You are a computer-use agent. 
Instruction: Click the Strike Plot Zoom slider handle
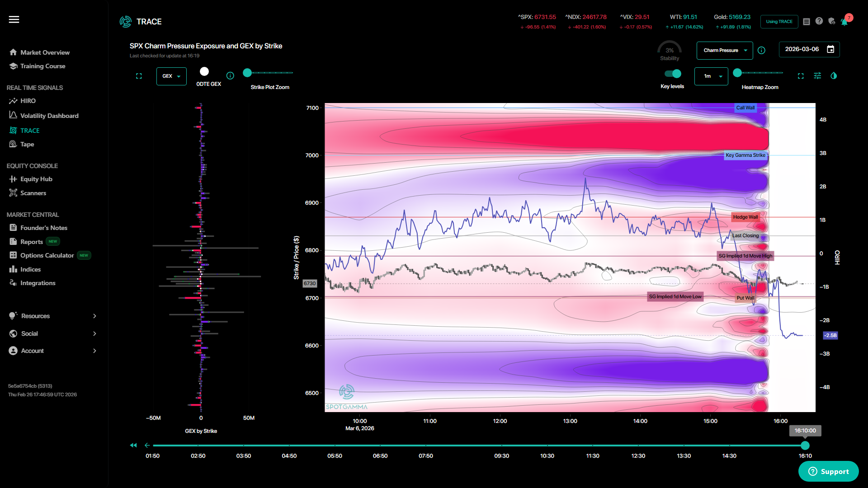[x=247, y=73]
